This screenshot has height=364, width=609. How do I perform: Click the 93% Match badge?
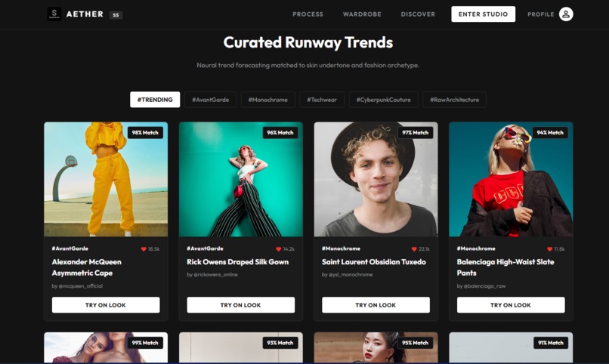tap(280, 343)
